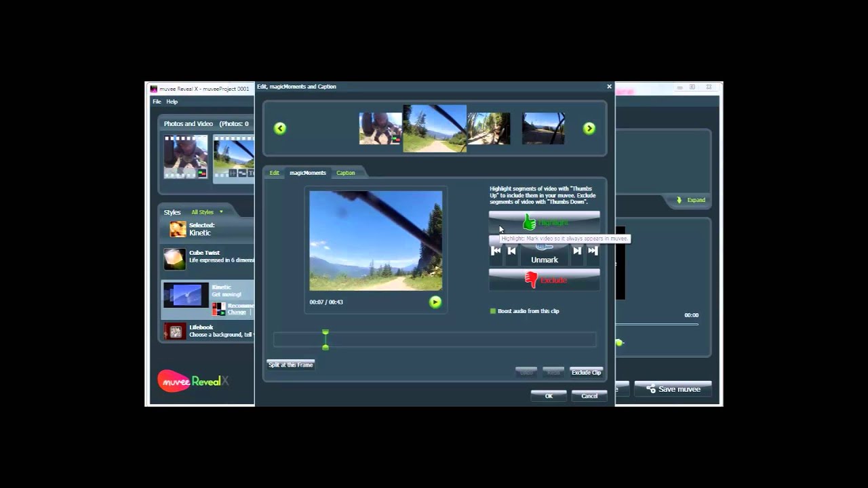Select the enlarged mountain-road thumbnail in the strip
Image resolution: width=868 pixels, height=488 pixels.
[x=435, y=128]
